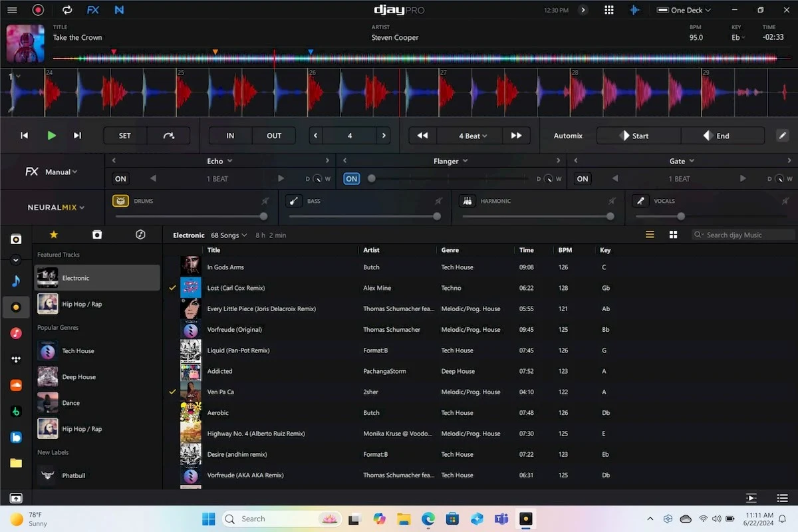
Task: Start recording with the red record icon
Action: [x=38, y=10]
